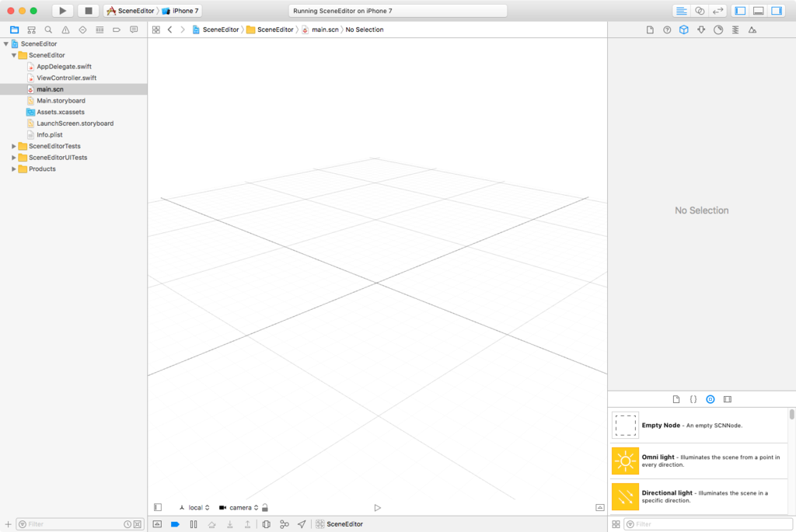This screenshot has height=532, width=796.
Task: Open the breakpoint navigator tab
Action: click(117, 30)
